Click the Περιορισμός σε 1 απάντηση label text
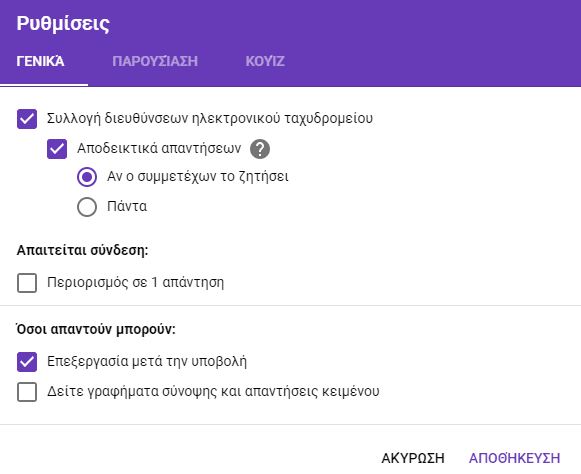This screenshot has width=581, height=474. click(x=136, y=283)
